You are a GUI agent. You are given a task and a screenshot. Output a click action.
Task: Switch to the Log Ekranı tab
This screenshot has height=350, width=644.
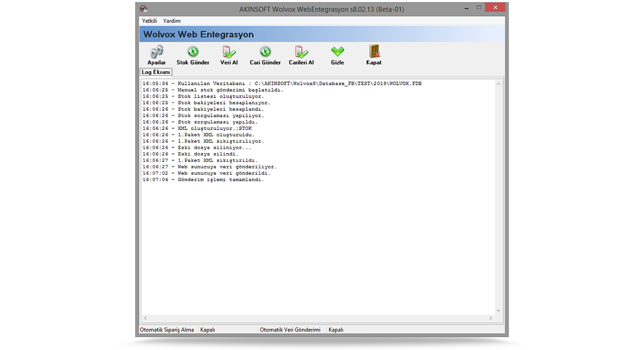pos(156,72)
